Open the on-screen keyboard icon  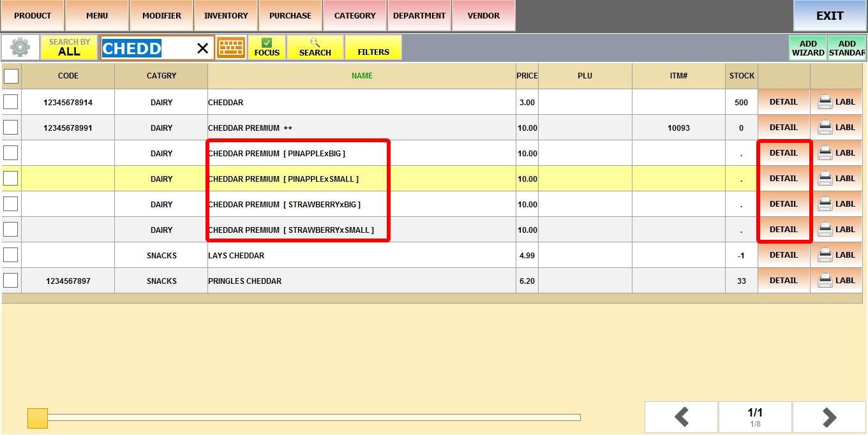pos(231,48)
